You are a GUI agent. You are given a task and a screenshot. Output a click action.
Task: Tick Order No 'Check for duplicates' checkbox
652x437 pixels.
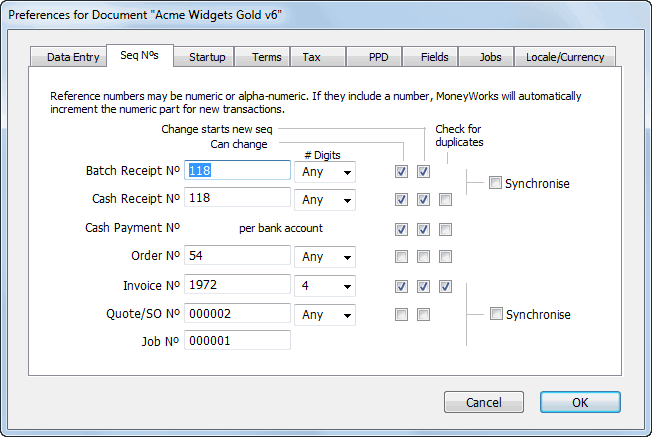click(445, 257)
